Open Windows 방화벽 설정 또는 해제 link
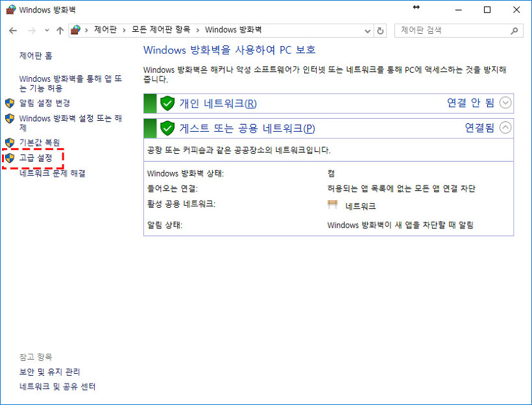 tap(71, 123)
